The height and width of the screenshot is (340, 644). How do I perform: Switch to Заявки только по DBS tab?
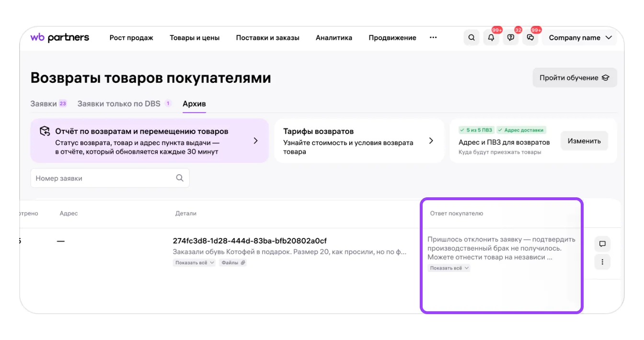pos(119,103)
